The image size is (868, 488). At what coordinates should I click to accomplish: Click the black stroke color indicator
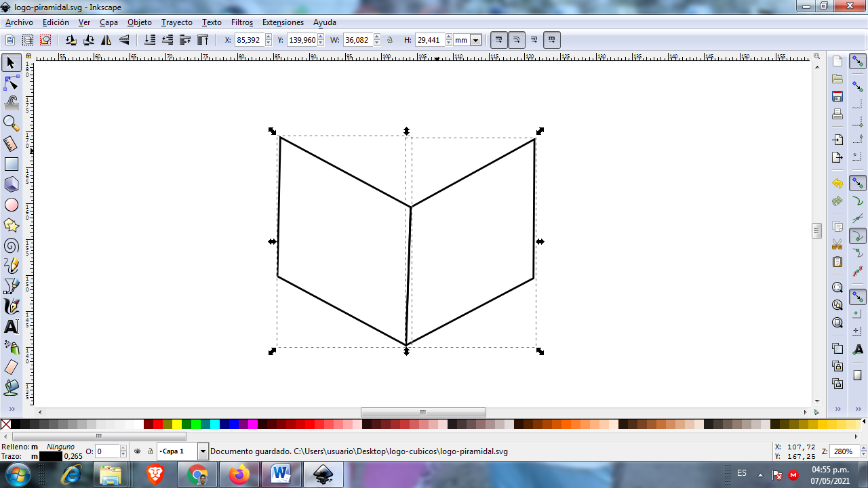[x=51, y=456]
